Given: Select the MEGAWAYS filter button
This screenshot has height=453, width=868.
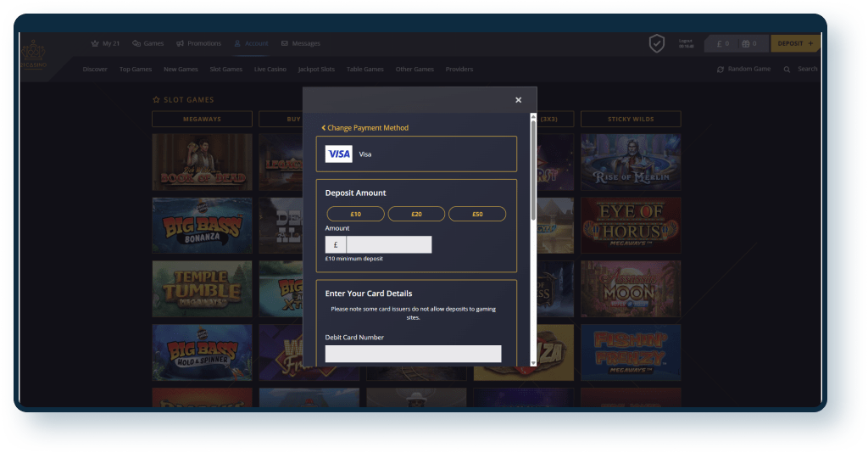Looking at the screenshot, I should [x=202, y=119].
